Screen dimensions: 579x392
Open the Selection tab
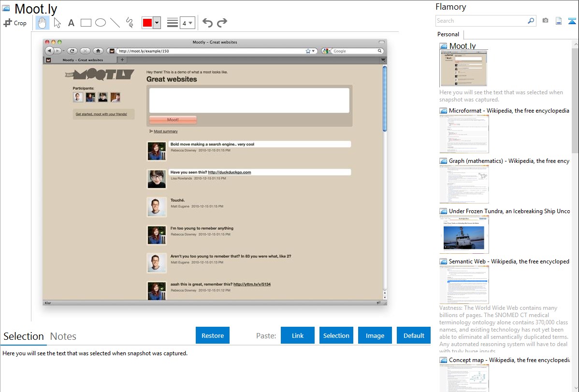[24, 336]
